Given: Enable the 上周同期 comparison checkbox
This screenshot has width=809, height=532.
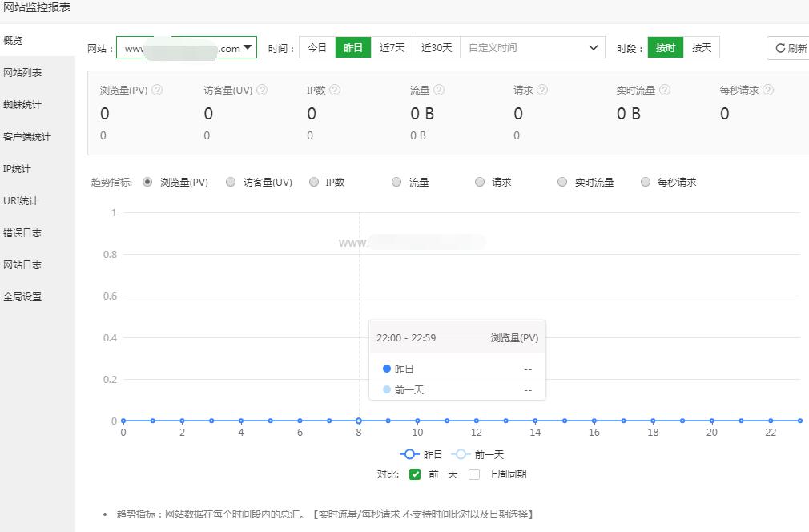Looking at the screenshot, I should (x=474, y=474).
